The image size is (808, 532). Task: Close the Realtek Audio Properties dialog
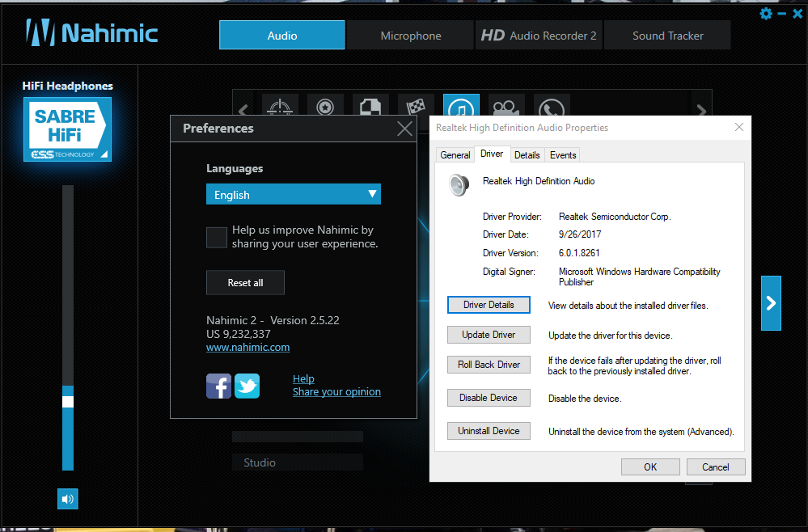point(739,127)
